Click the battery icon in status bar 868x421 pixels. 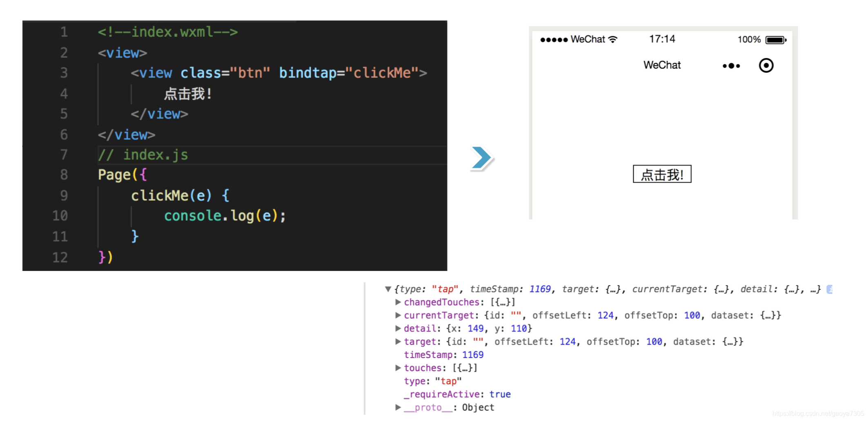[776, 40]
